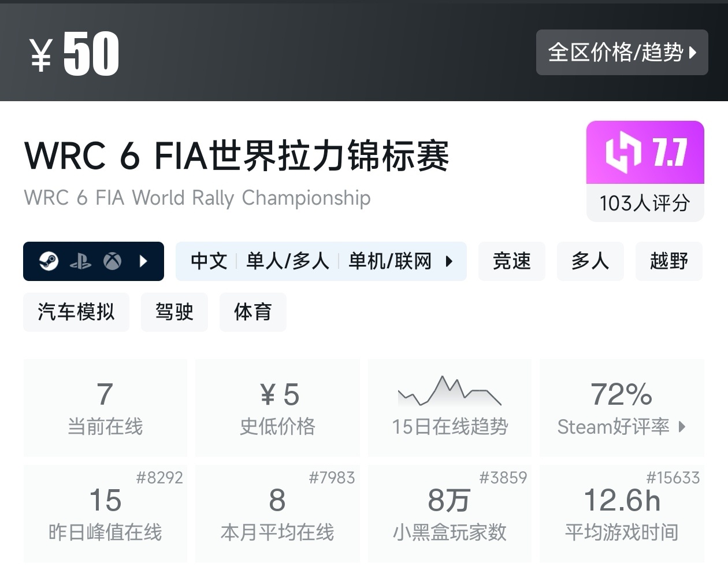
Task: Click the #3859 rank label
Action: (503, 478)
